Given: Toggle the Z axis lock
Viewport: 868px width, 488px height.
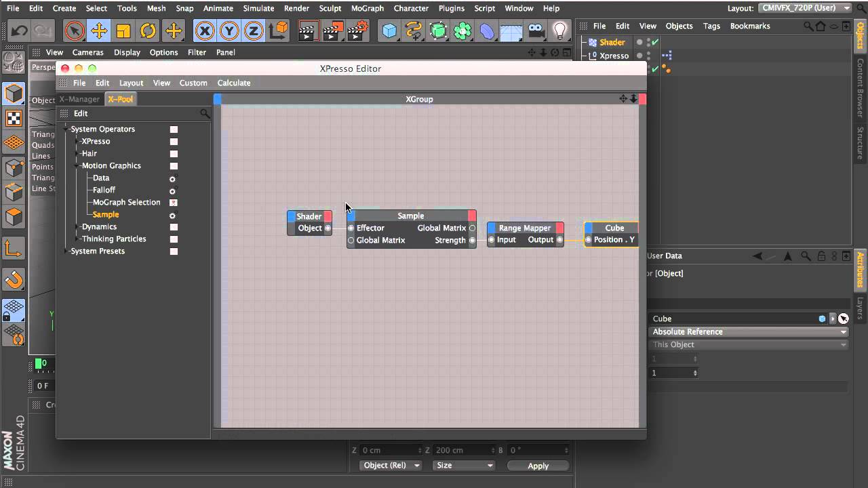Looking at the screenshot, I should [x=254, y=30].
